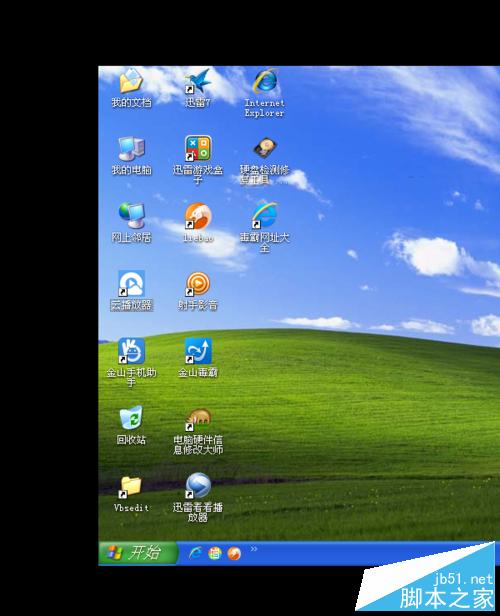Launch Internet Explorer from quick launch bar
Screen dimensions: 500x616
point(195,553)
